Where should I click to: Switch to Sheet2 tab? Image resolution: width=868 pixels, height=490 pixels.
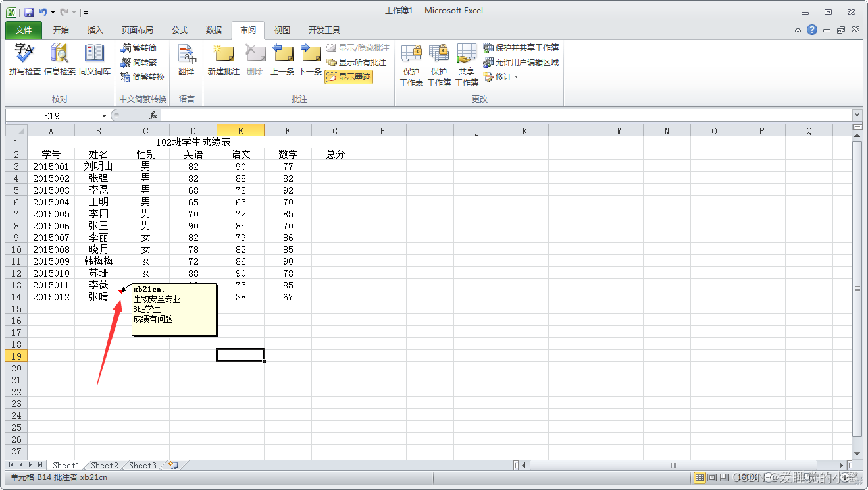105,465
